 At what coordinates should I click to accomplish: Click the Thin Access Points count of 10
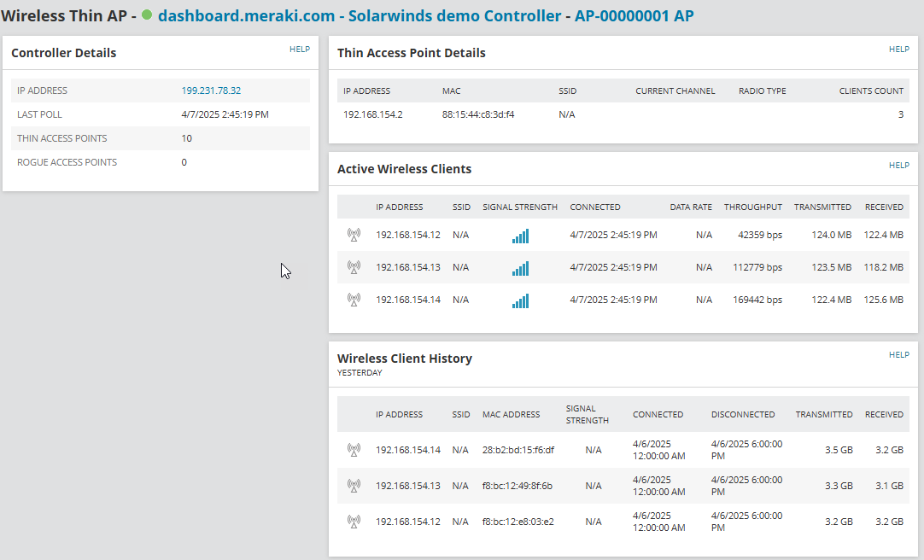[x=186, y=138]
